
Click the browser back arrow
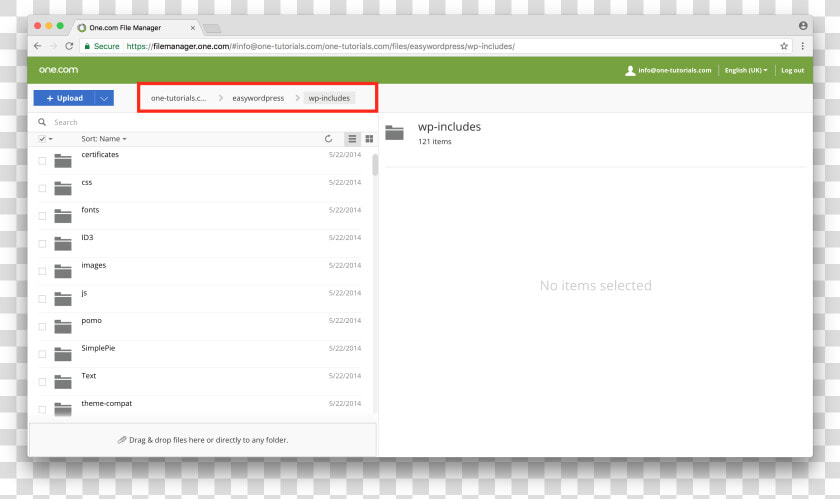coord(38,46)
